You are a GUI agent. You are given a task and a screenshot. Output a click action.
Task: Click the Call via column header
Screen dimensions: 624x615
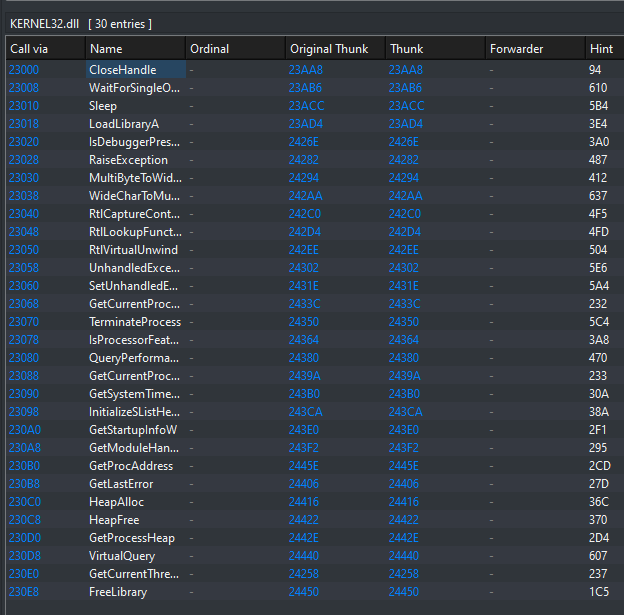[x=45, y=49]
